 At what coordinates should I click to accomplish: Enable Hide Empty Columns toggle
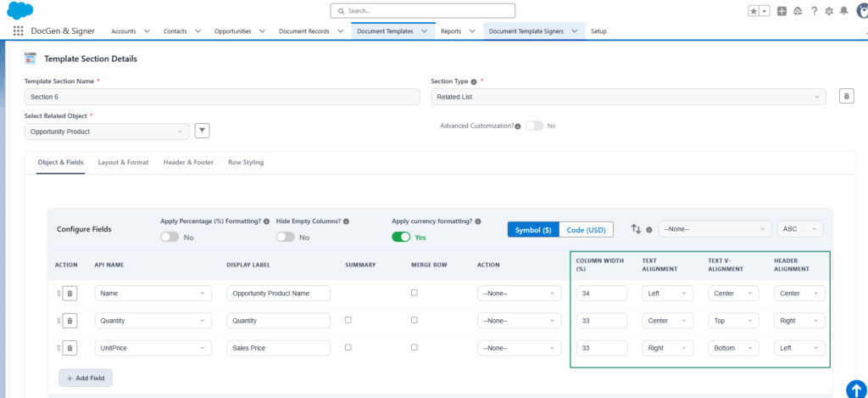286,237
